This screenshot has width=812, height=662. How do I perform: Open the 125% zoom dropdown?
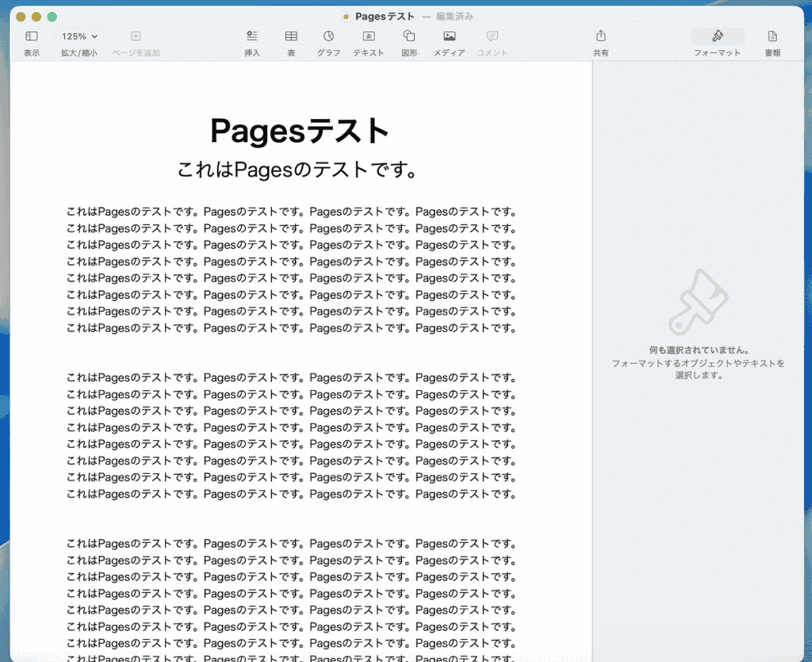coord(79,36)
